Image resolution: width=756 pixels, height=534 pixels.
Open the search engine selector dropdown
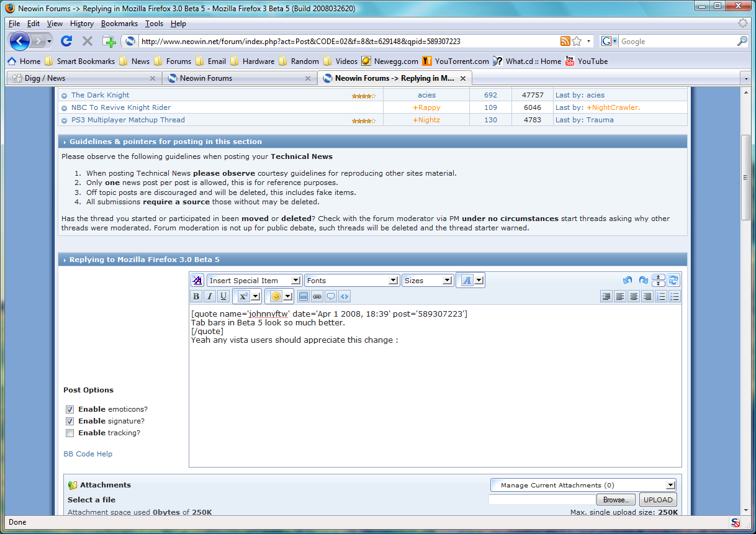point(609,42)
